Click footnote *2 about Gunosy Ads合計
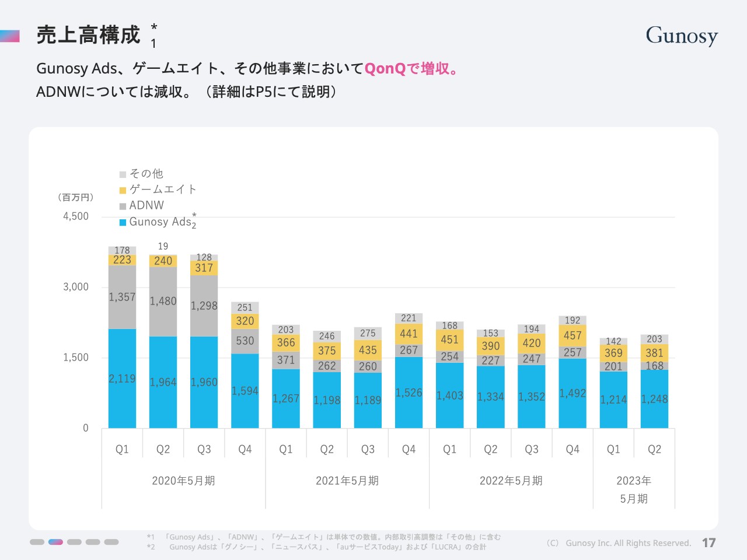The width and height of the screenshot is (747, 560). (x=316, y=547)
